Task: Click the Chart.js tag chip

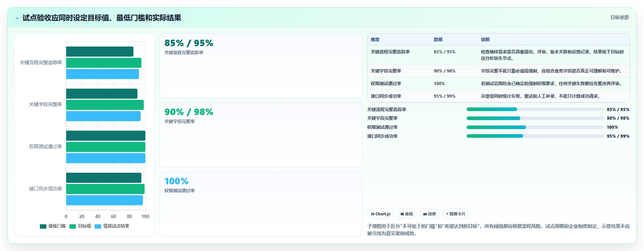Action: point(381,214)
